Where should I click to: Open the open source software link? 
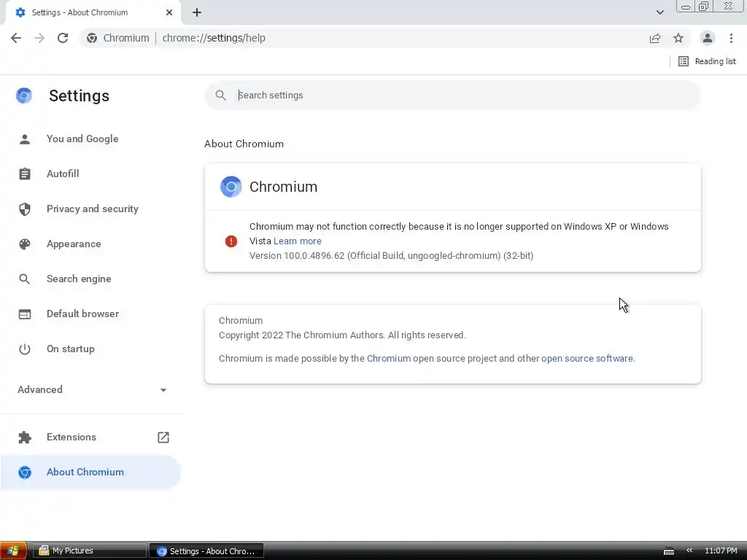pyautogui.click(x=587, y=359)
